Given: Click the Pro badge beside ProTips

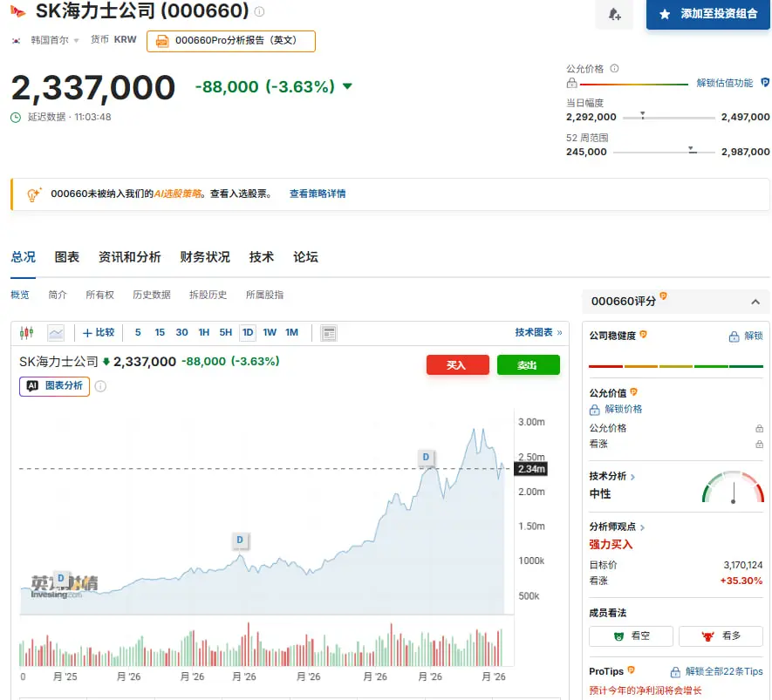Looking at the screenshot, I should click(632, 670).
